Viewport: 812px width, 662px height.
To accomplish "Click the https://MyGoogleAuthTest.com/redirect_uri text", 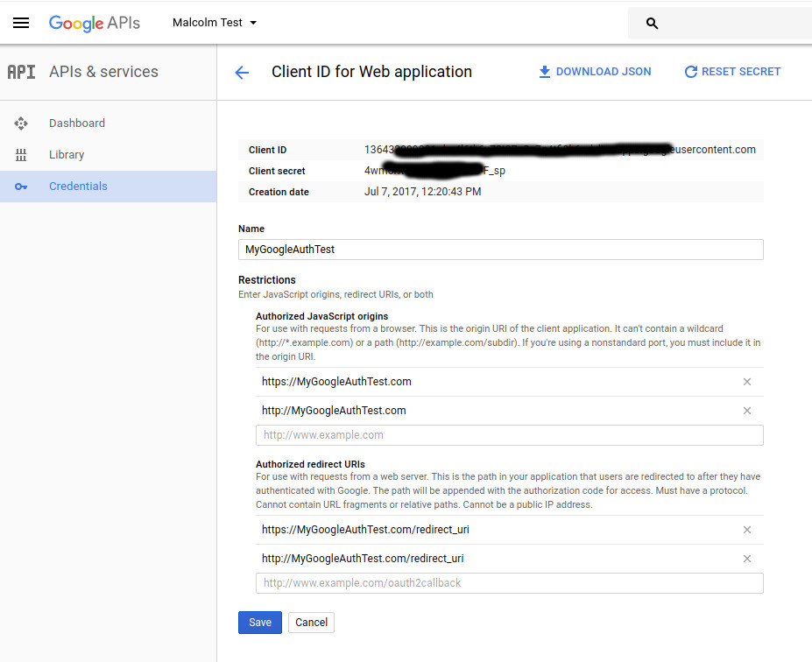I will pyautogui.click(x=365, y=530).
